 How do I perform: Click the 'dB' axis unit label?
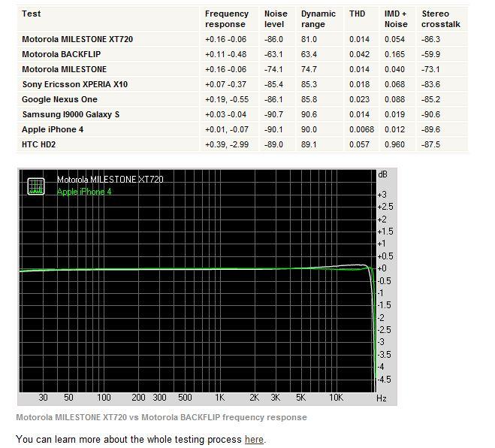(x=382, y=174)
